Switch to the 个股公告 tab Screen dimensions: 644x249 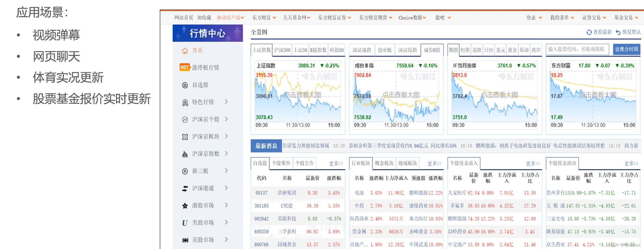coord(304,163)
